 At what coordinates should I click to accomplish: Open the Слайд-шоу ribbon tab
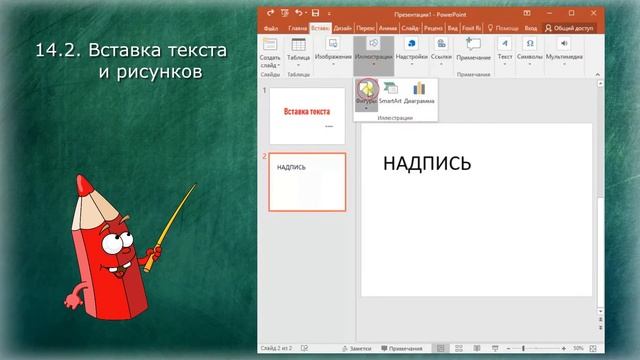(x=410, y=28)
